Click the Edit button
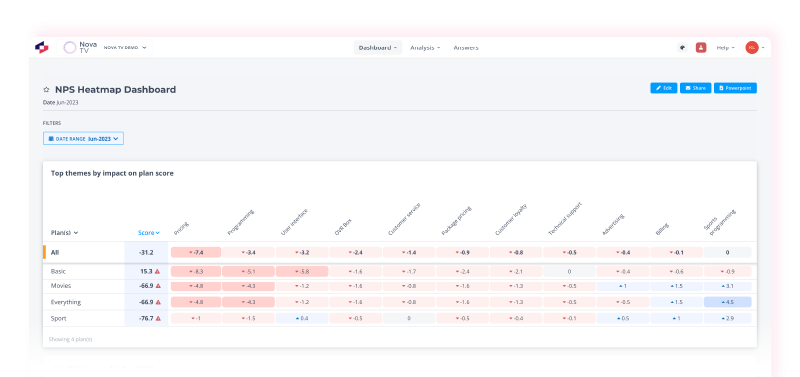Image resolution: width=800 pixels, height=377 pixels. (x=664, y=88)
